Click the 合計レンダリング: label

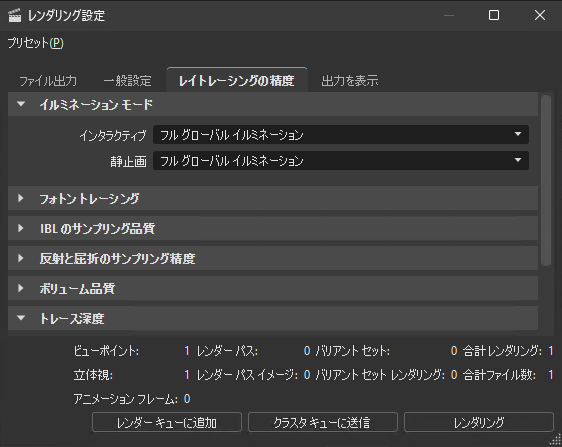coord(502,351)
